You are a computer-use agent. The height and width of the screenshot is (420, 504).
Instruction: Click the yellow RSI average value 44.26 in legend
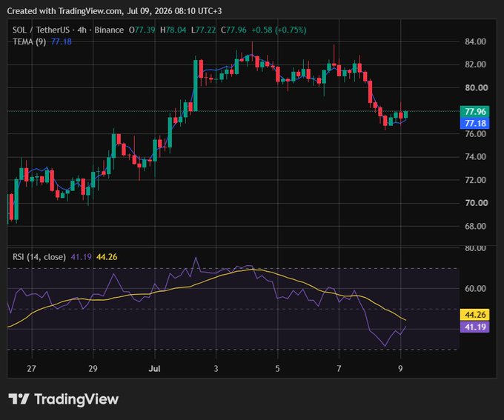pos(107,257)
